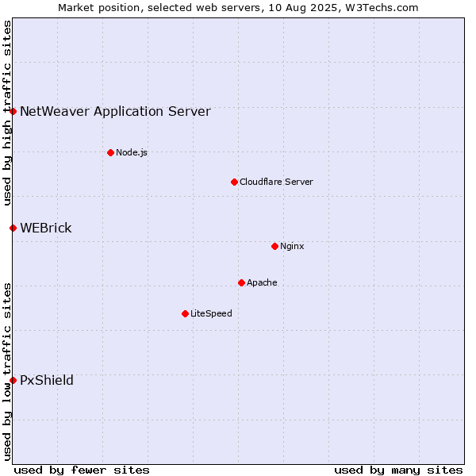Click the 'Nginx' label text

(292, 246)
